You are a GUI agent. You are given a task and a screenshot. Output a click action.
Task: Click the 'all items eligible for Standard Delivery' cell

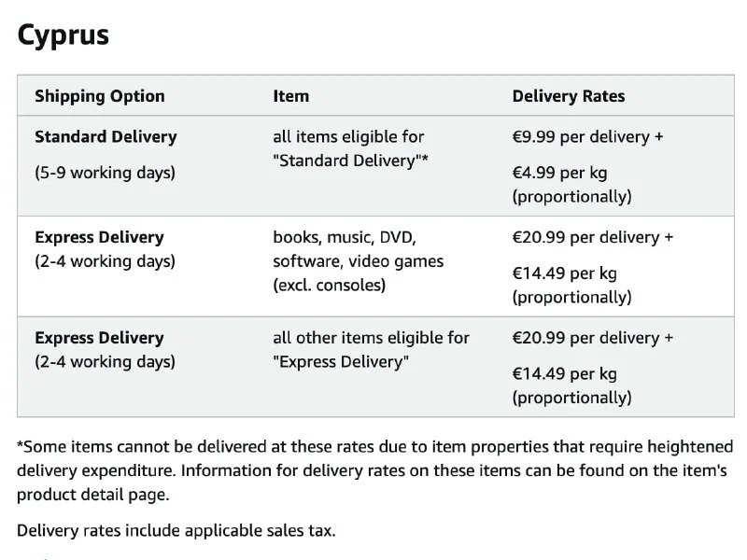[350, 148]
